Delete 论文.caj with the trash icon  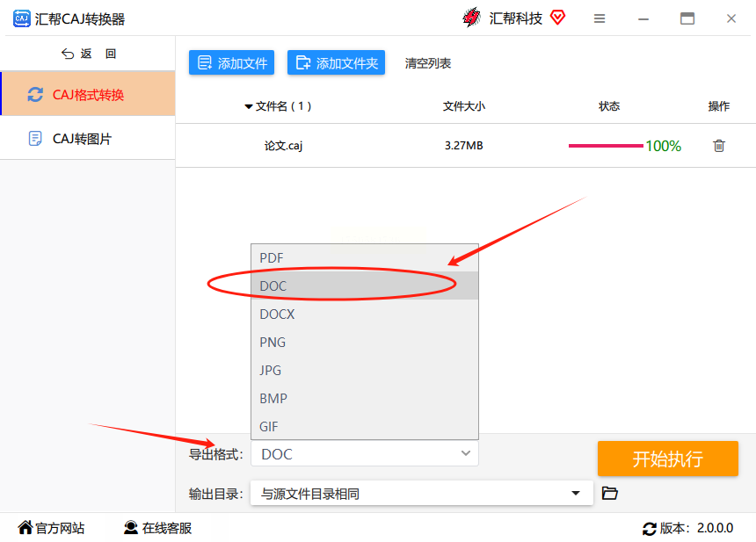point(718,146)
